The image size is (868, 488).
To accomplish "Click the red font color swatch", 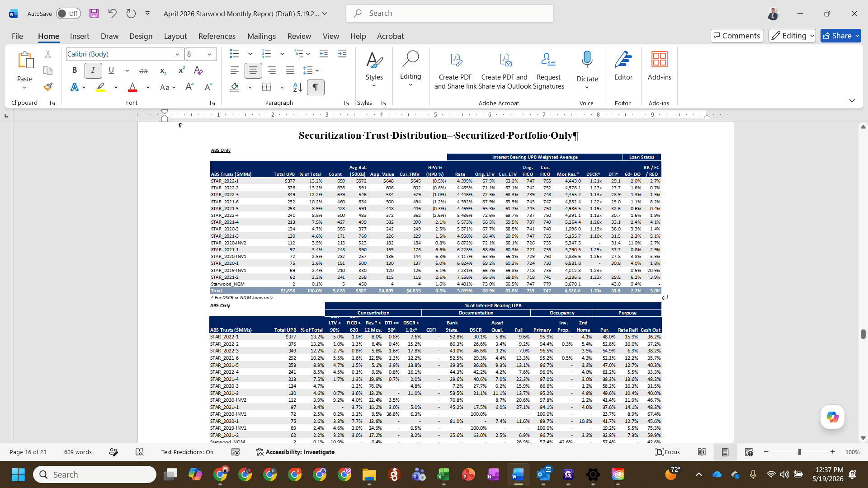I will 132,87.
